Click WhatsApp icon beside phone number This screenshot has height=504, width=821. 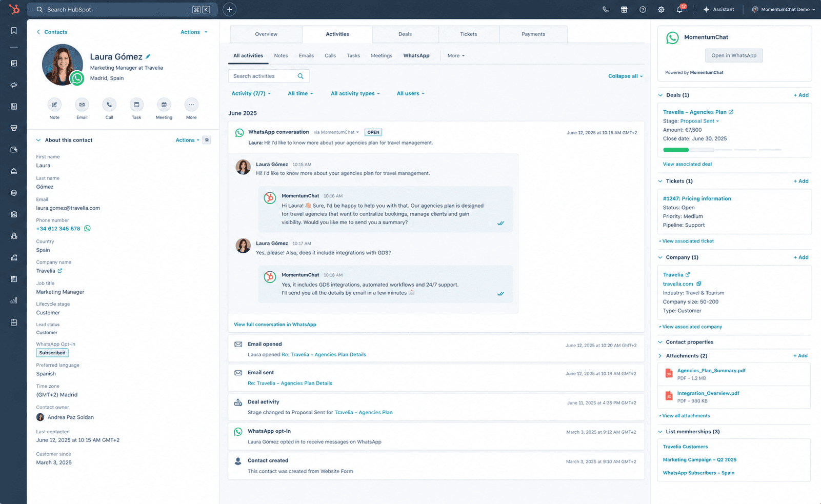point(87,229)
